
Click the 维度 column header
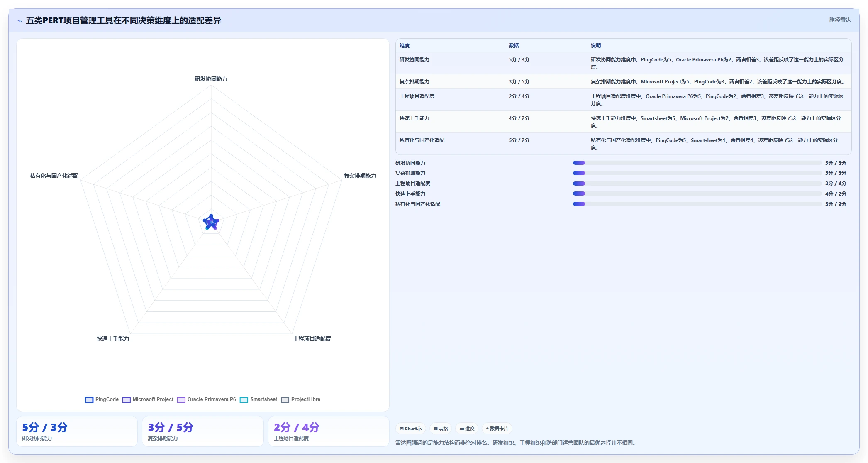pos(405,46)
